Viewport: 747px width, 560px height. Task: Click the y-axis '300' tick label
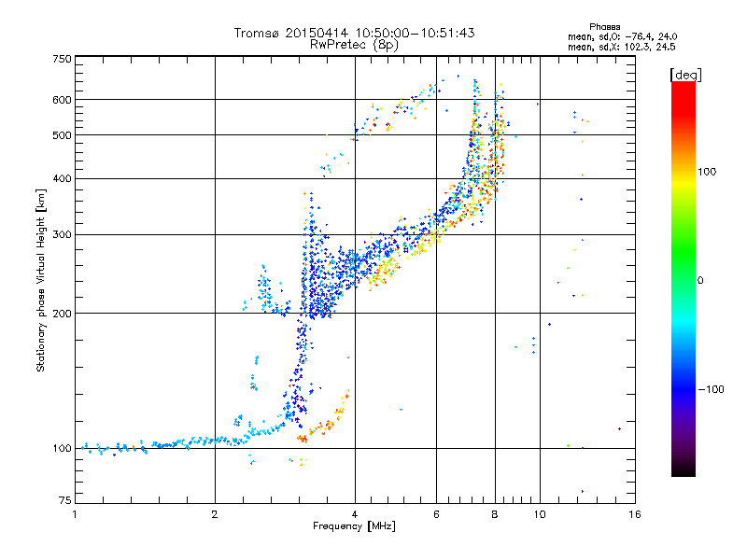point(62,235)
